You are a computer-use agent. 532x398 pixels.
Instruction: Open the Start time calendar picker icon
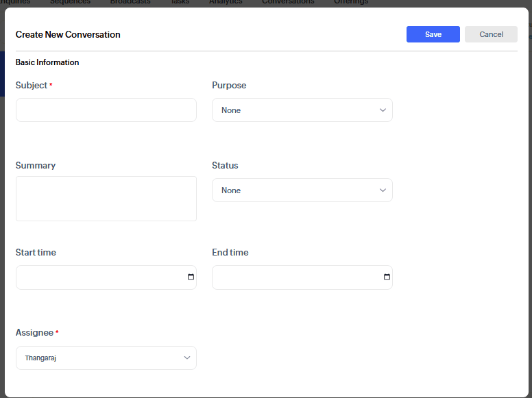(191, 277)
